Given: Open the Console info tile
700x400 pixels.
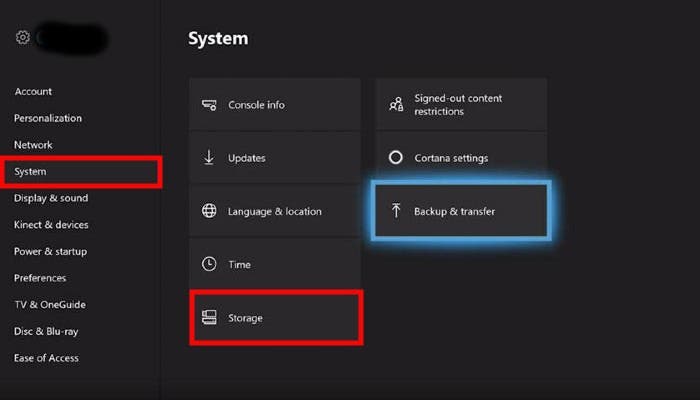Looking at the screenshot, I should click(275, 104).
